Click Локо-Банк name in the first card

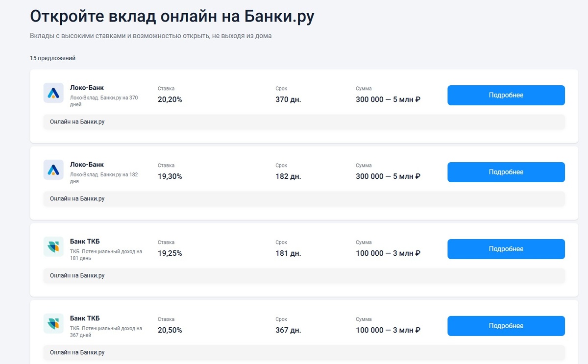click(x=87, y=88)
